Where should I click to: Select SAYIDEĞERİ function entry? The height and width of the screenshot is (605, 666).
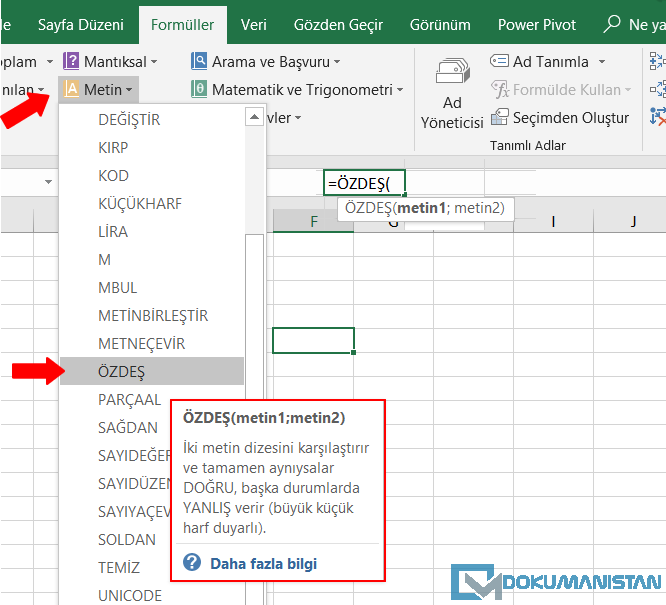pos(134,455)
